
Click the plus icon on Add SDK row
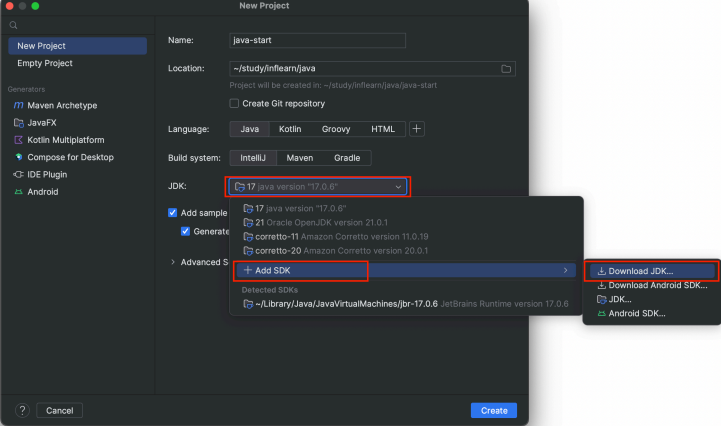click(x=247, y=270)
